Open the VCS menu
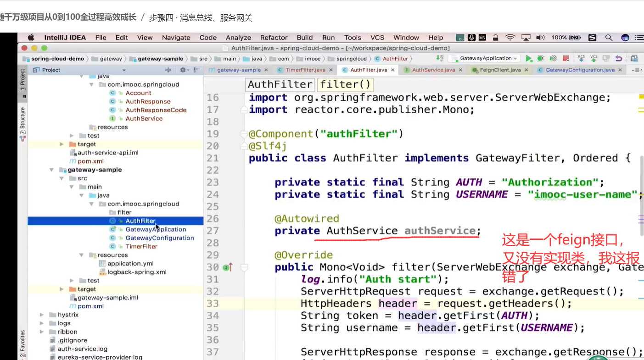The height and width of the screenshot is (360, 644). coord(377,38)
